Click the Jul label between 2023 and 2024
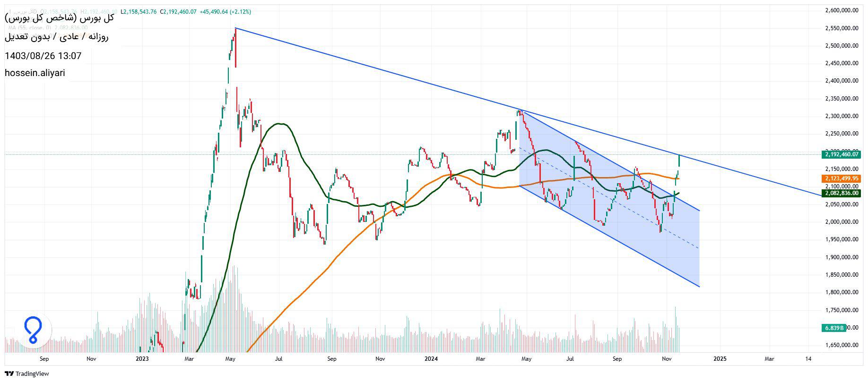Image resolution: width=868 pixels, height=382 pixels. pos(279,359)
